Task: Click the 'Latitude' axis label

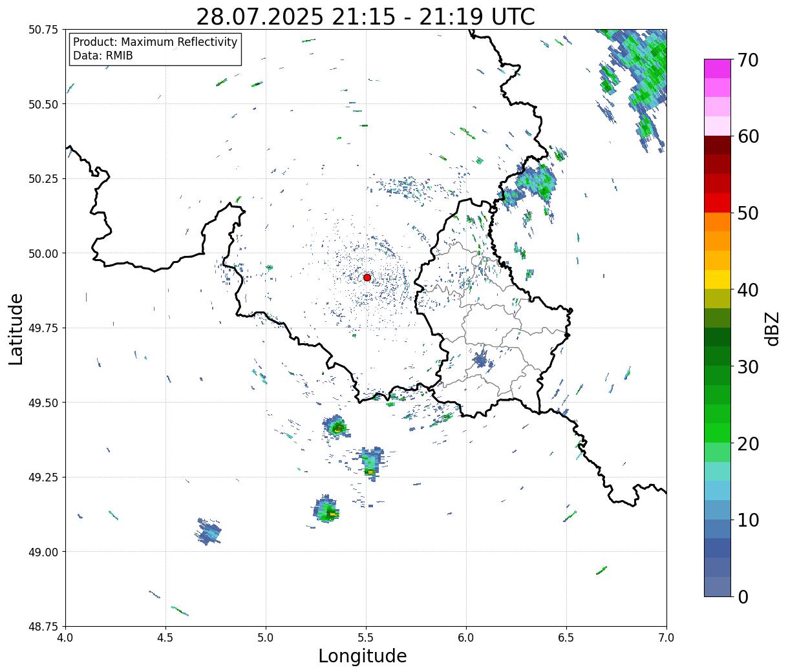Action: pos(16,329)
